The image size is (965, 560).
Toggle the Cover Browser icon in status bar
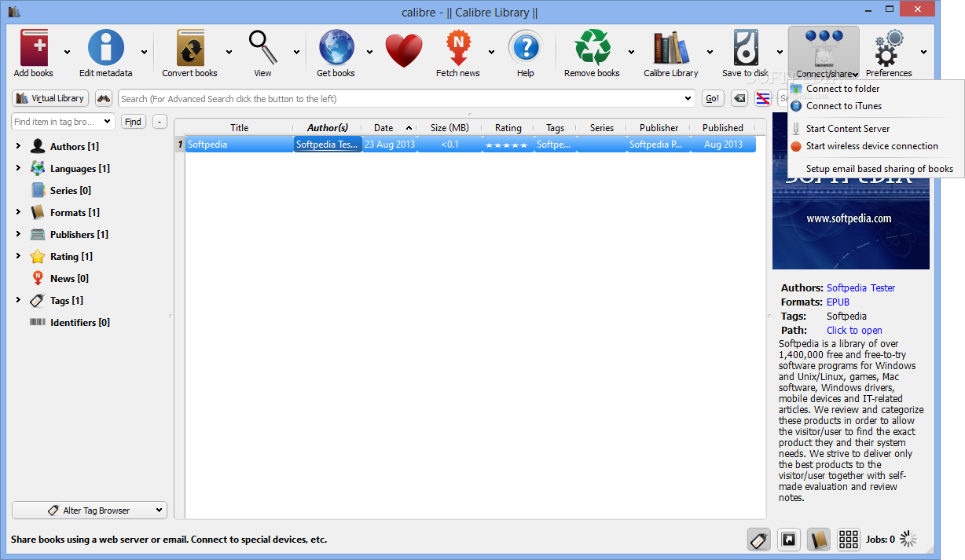pyautogui.click(x=788, y=540)
